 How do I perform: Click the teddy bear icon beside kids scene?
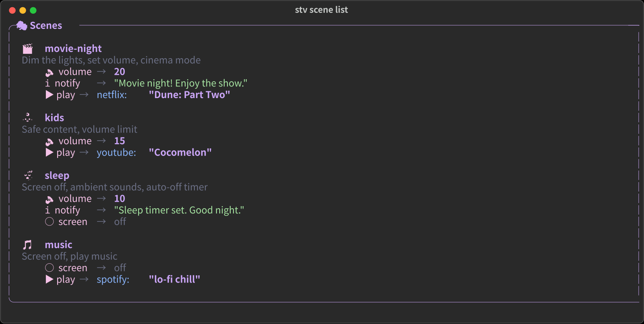(27, 118)
